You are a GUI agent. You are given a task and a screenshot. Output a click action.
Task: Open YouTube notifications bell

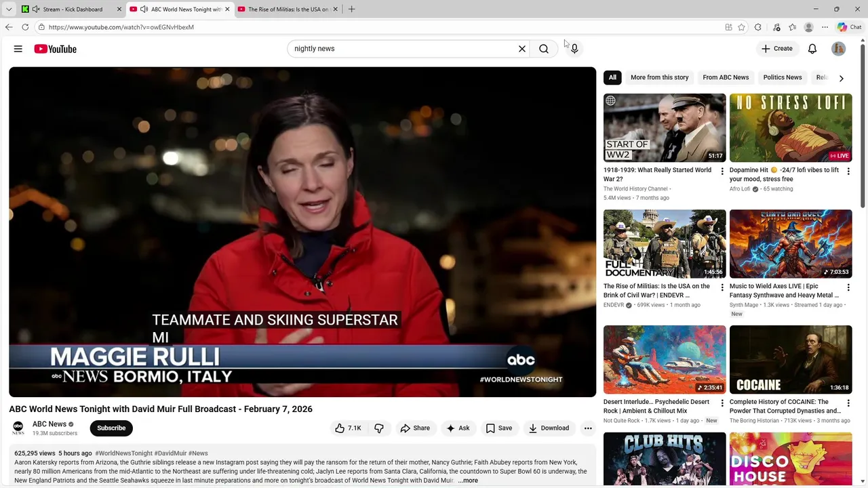(812, 49)
